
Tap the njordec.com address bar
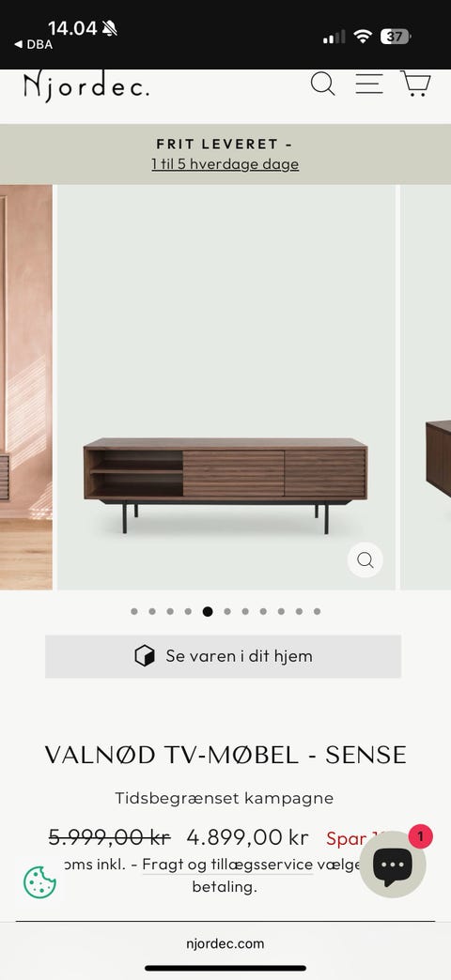tap(225, 943)
